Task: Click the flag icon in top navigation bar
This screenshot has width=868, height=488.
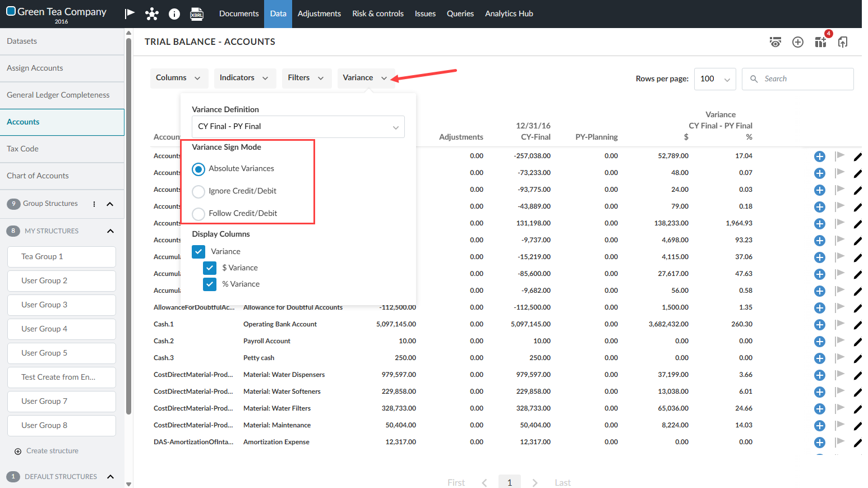Action: coord(130,13)
